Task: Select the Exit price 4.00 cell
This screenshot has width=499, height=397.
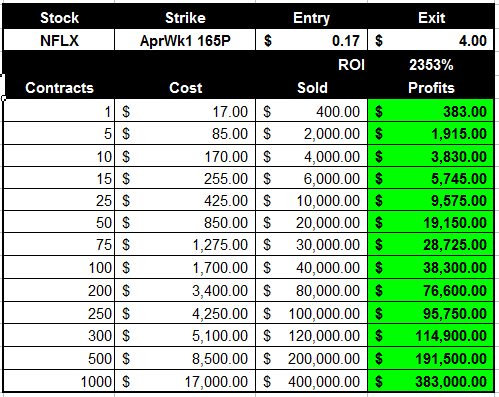Action: pos(431,40)
